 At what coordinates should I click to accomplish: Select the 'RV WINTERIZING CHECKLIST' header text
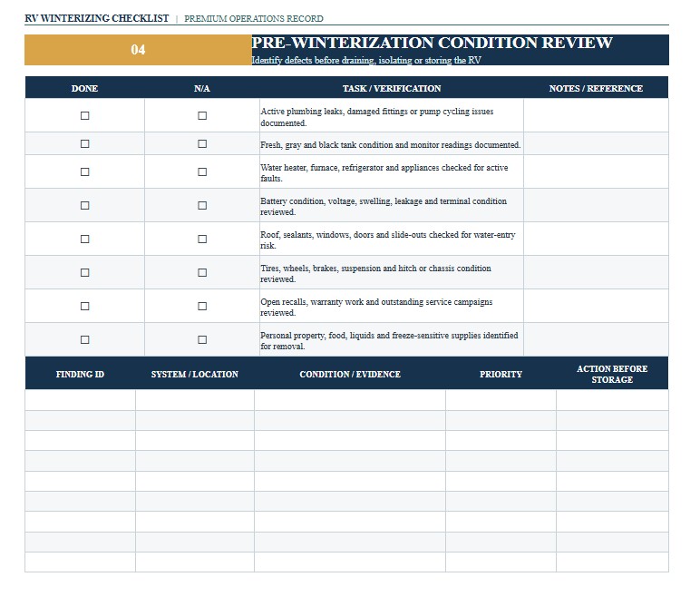click(x=97, y=18)
